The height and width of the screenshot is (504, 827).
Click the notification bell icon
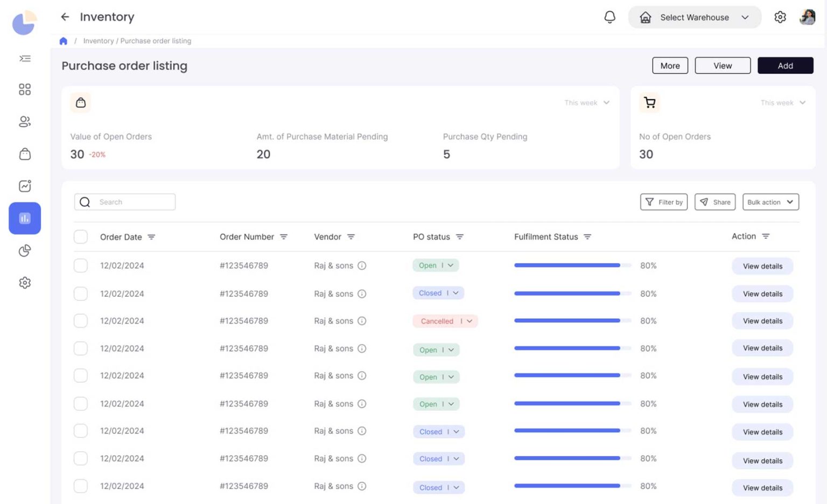tap(610, 17)
